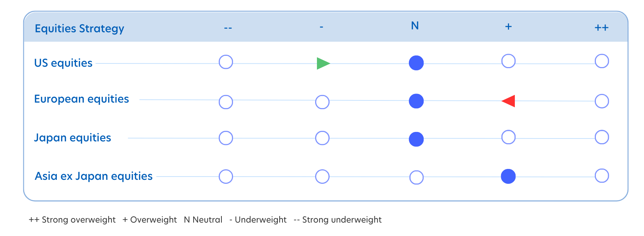Choose strong overweight circle for European equities
The width and height of the screenshot is (644, 236).
602,101
